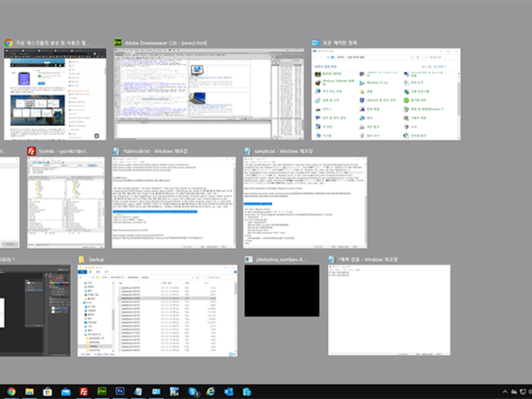This screenshot has height=399, width=532.
Task: Click the File Explorer taskbar icon
Action: [29, 391]
